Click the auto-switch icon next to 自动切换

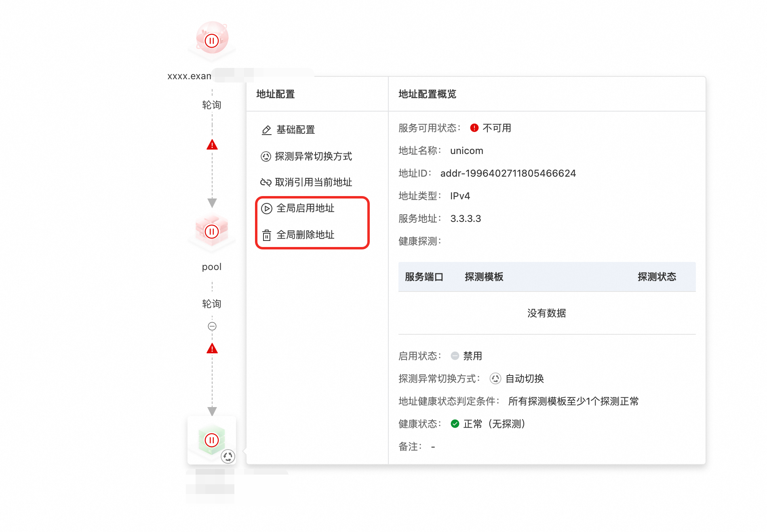(495, 378)
